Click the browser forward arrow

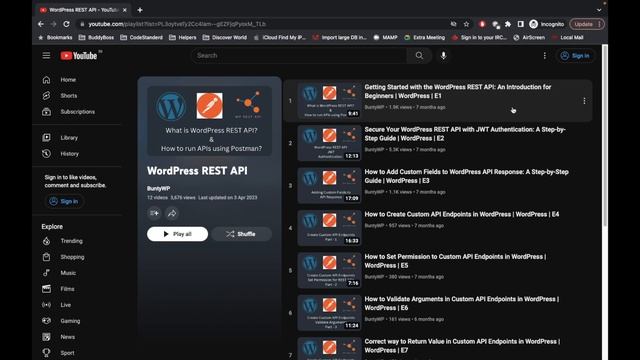pyautogui.click(x=53, y=24)
